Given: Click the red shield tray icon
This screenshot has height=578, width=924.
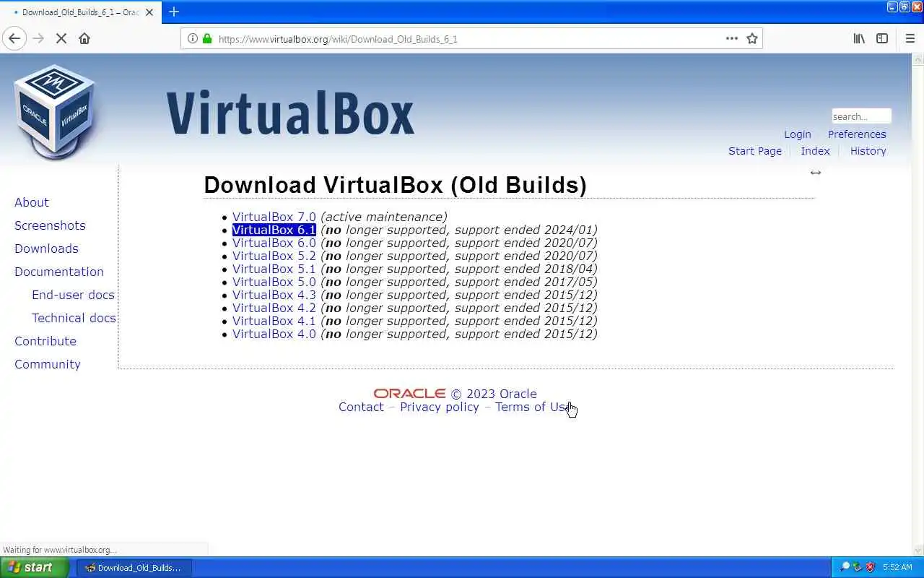Looking at the screenshot, I should point(870,567).
